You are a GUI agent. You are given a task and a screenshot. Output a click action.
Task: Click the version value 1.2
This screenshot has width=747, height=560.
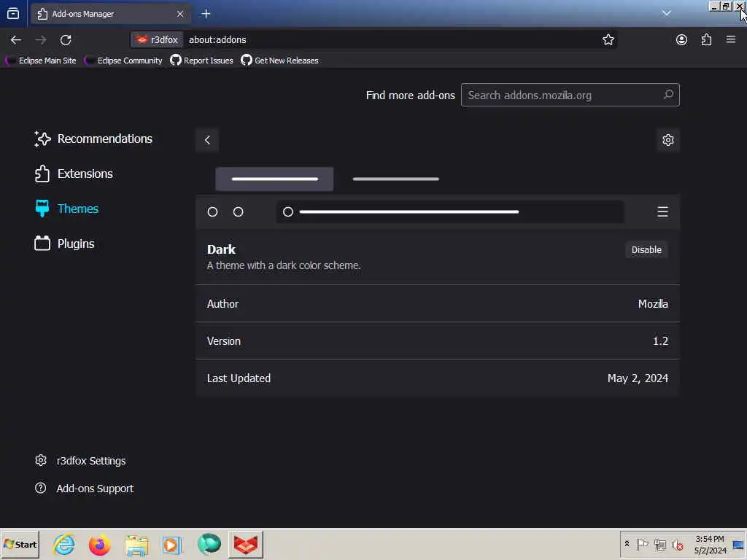(x=660, y=341)
